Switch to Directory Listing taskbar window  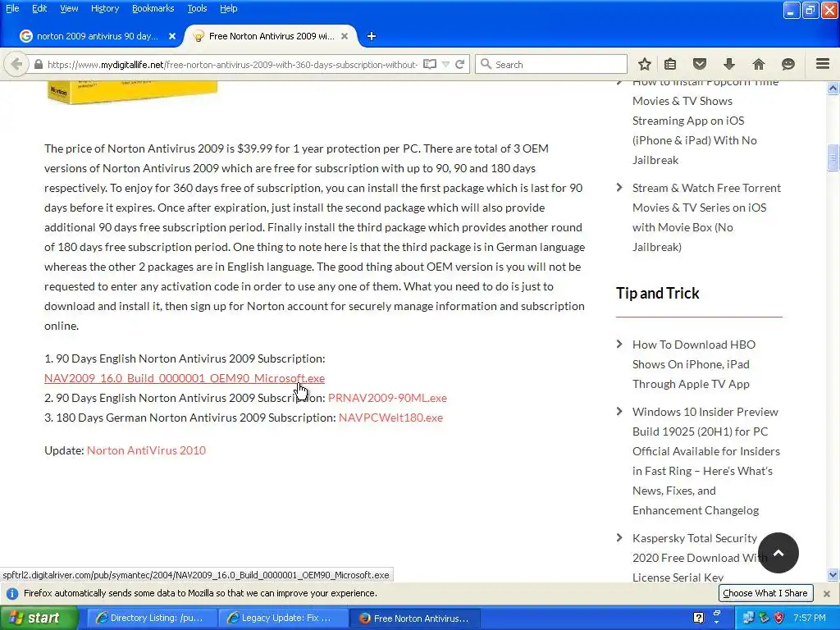coord(151,618)
